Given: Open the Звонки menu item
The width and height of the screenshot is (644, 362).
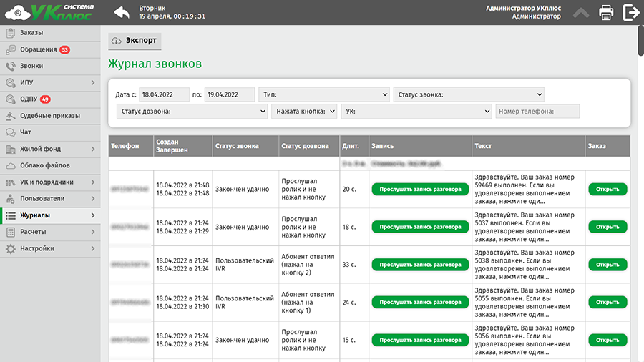Looking at the screenshot, I should pos(50,66).
